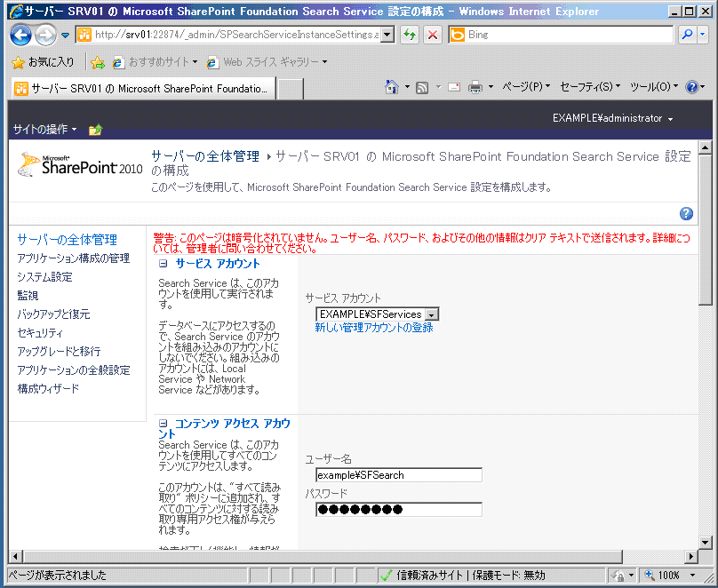Open the ページ(P) menu
Screen dimensions: 718x588
(526, 86)
